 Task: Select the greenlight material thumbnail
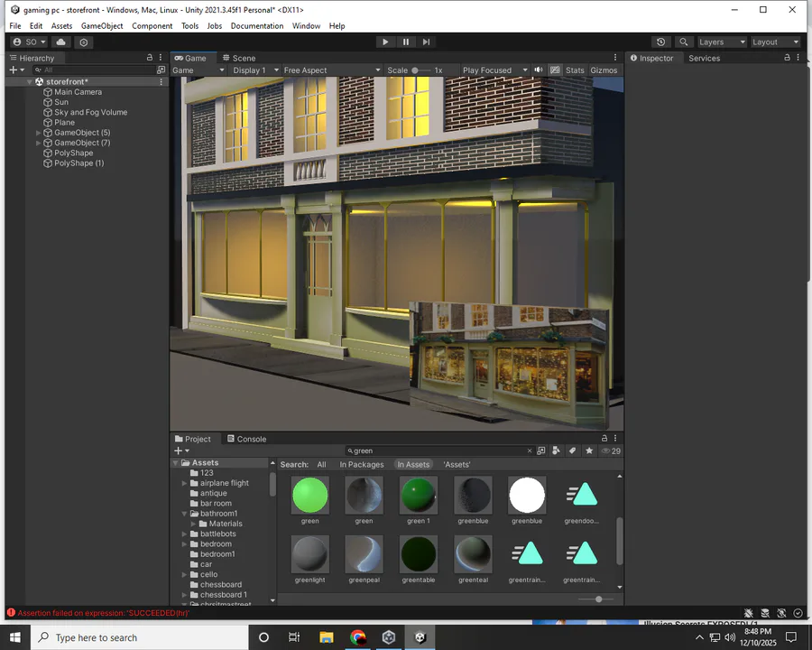click(x=309, y=554)
